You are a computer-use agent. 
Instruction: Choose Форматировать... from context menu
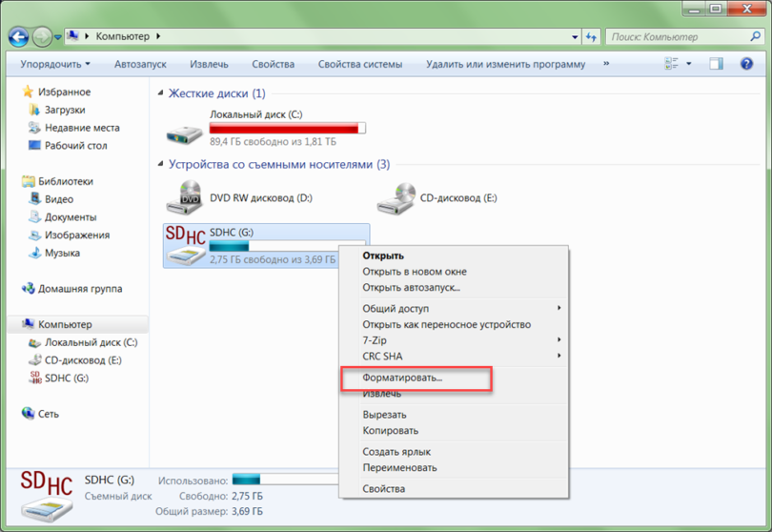[x=402, y=378]
